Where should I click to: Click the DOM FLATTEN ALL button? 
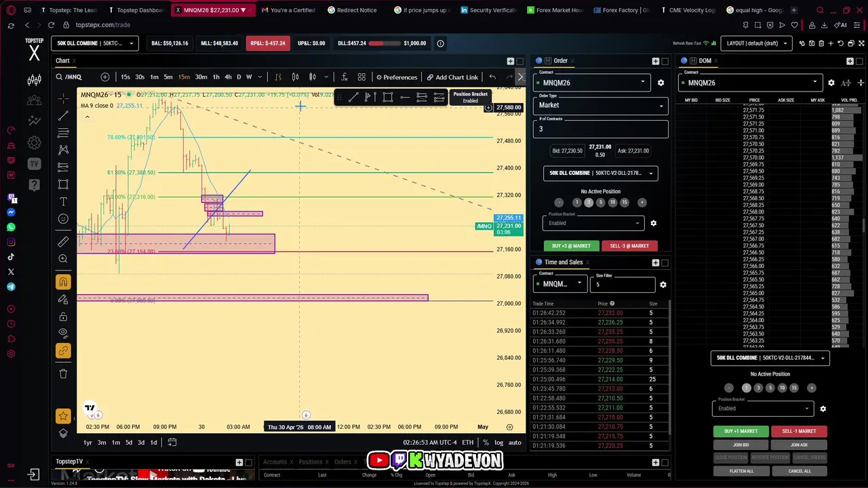coord(741,471)
